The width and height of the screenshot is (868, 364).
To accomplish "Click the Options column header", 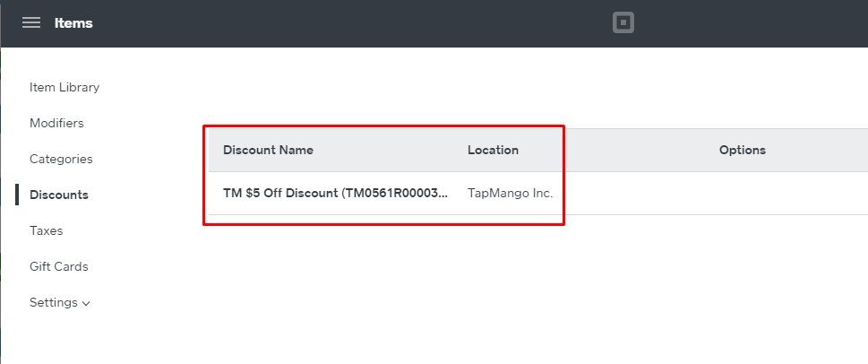I will pos(743,150).
